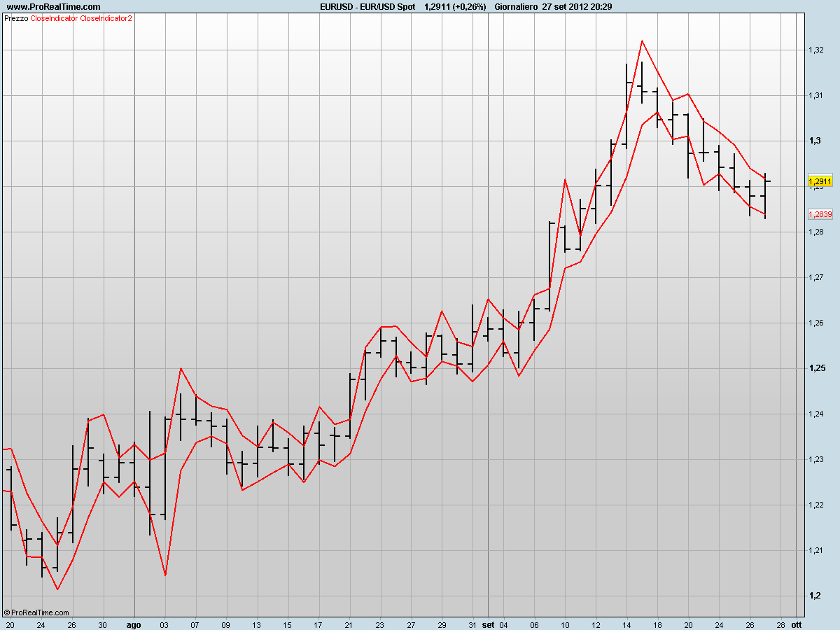Image resolution: width=840 pixels, height=630 pixels.
Task: Click the 14 date label on time axis
Action: 626,624
